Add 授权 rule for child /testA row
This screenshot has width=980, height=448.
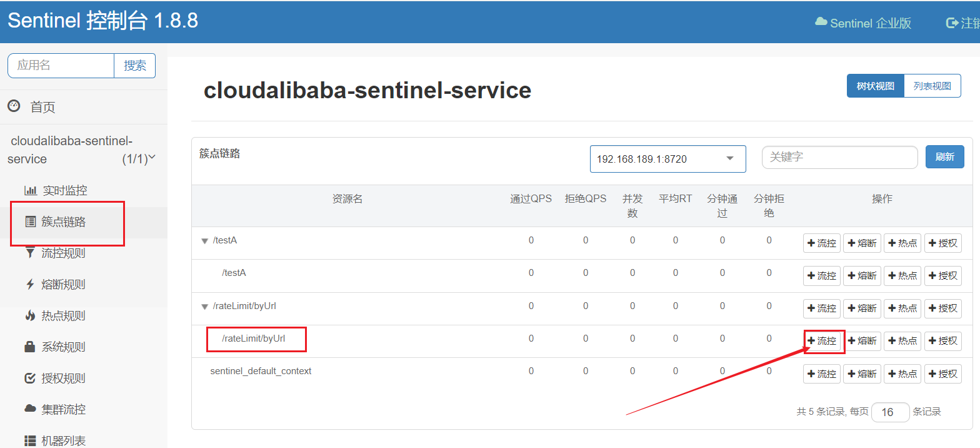(943, 275)
